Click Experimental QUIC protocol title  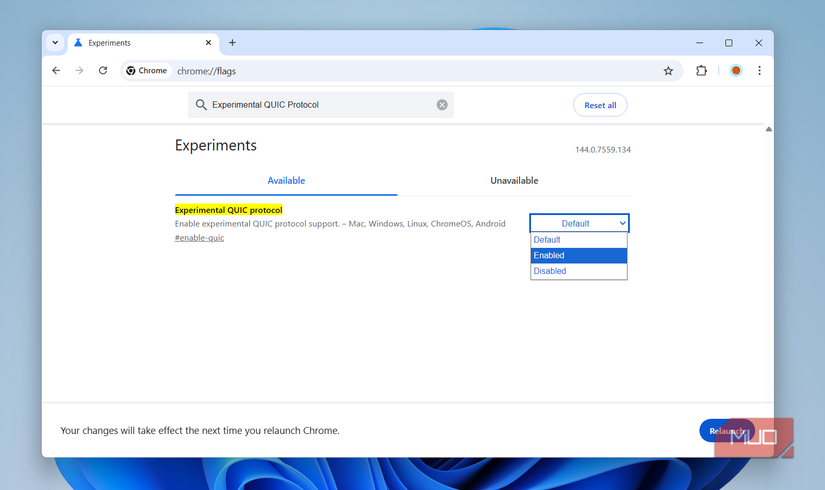(228, 210)
